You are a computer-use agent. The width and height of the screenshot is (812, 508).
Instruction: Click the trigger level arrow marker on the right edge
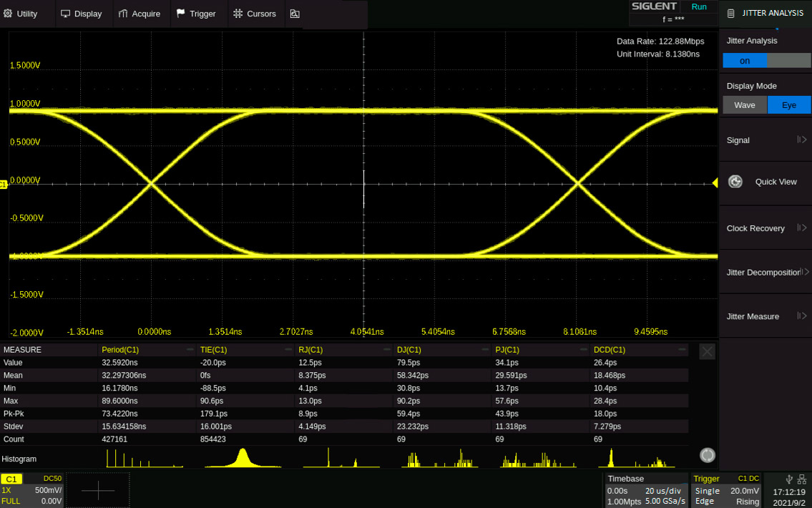coord(715,182)
